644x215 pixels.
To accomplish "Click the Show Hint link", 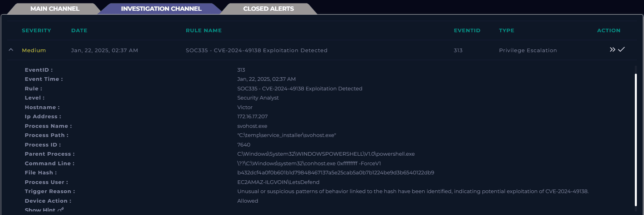I will coord(40,210).
